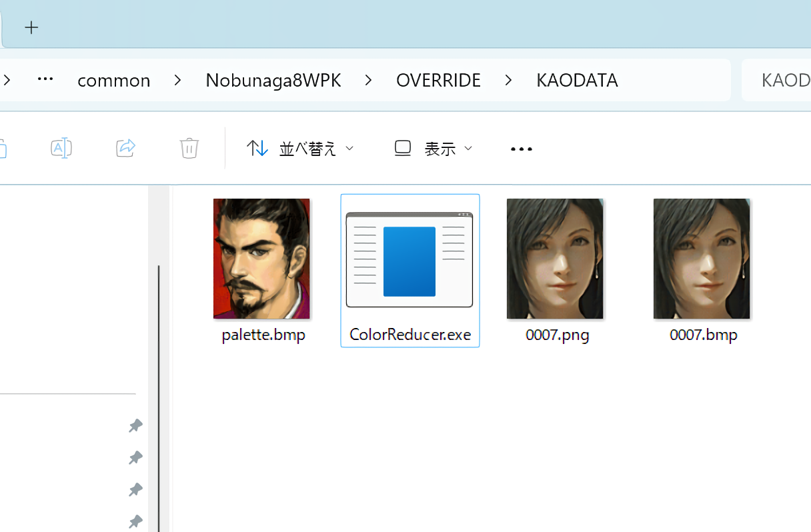This screenshot has height=532, width=811.
Task: Select the palette.bmp file thumbnail
Action: pyautogui.click(x=261, y=259)
